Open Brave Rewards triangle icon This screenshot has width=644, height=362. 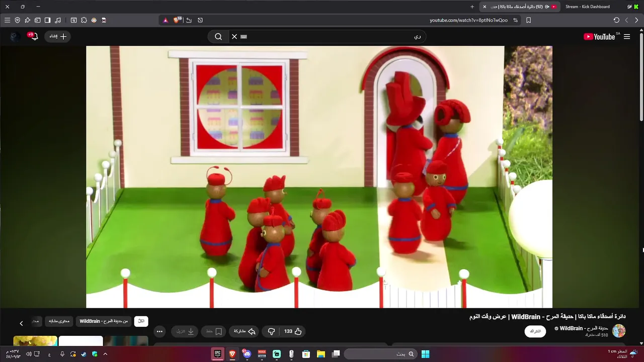[166, 20]
